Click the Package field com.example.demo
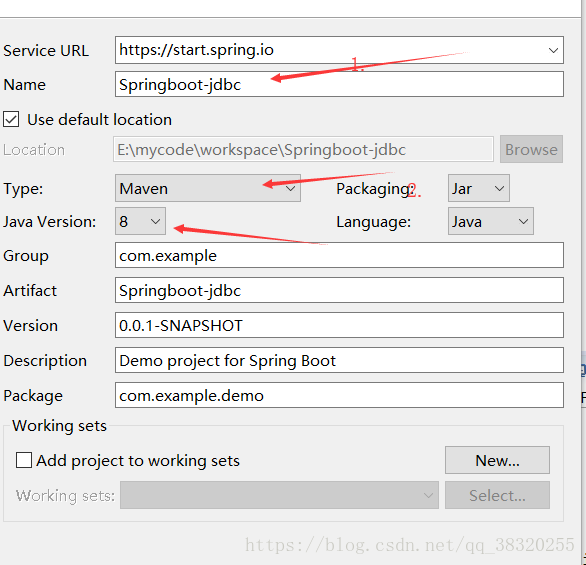Screen dimensions: 586x565 click(x=339, y=395)
